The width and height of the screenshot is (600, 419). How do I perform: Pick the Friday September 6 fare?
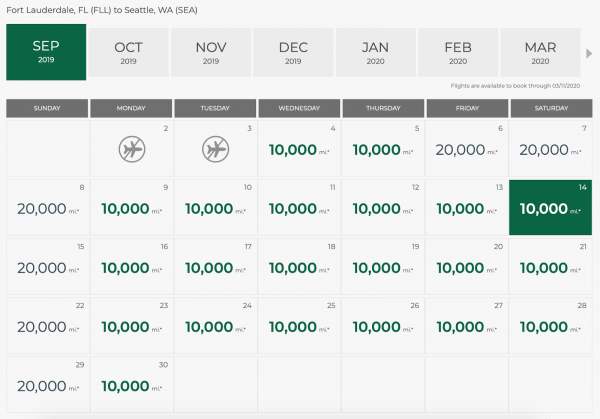(467, 150)
